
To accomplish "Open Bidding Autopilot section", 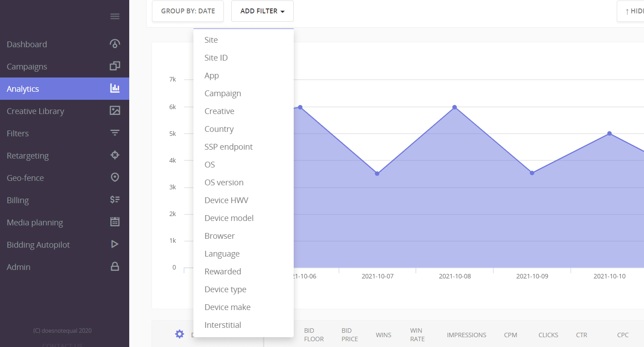I will point(65,245).
